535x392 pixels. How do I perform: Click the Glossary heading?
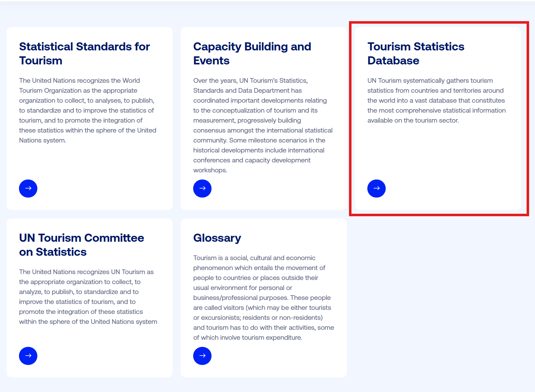point(217,238)
